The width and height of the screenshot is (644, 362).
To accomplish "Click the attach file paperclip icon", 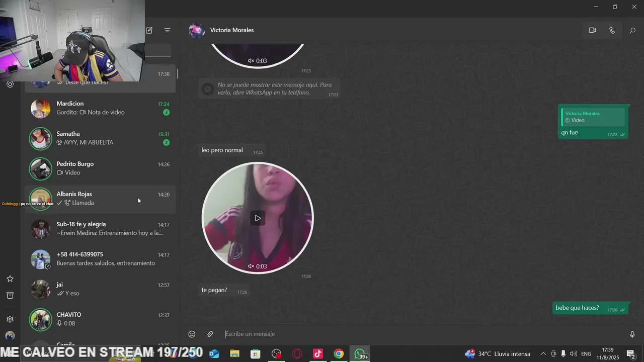I will (x=210, y=334).
